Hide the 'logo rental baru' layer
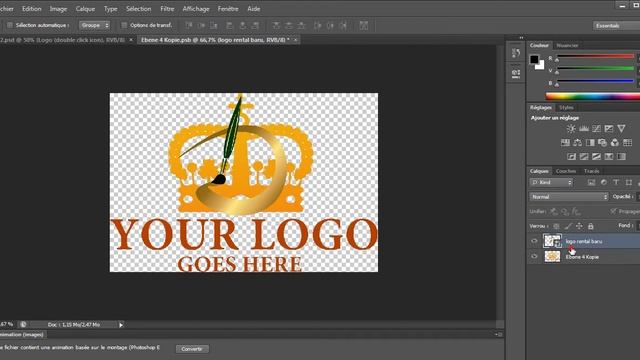This screenshot has width=640, height=360. [534, 241]
